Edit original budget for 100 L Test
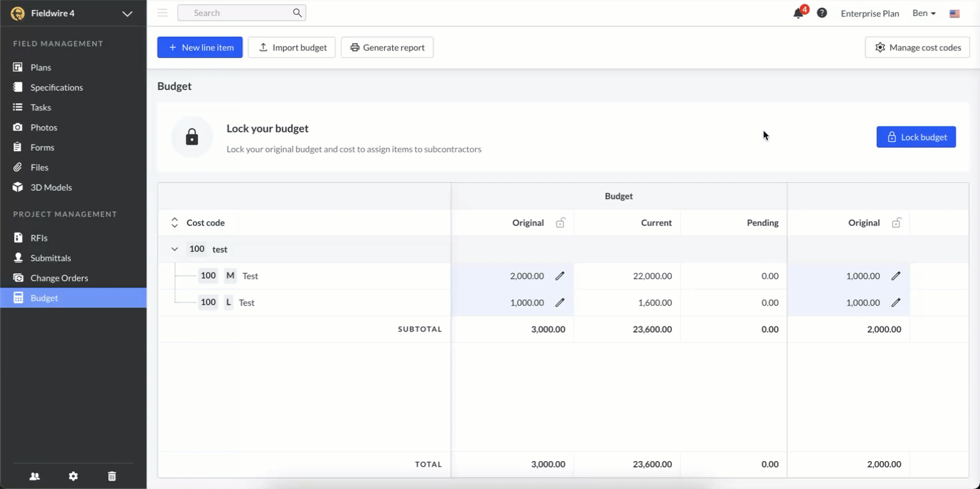Viewport: 980px width, 489px height. point(560,302)
